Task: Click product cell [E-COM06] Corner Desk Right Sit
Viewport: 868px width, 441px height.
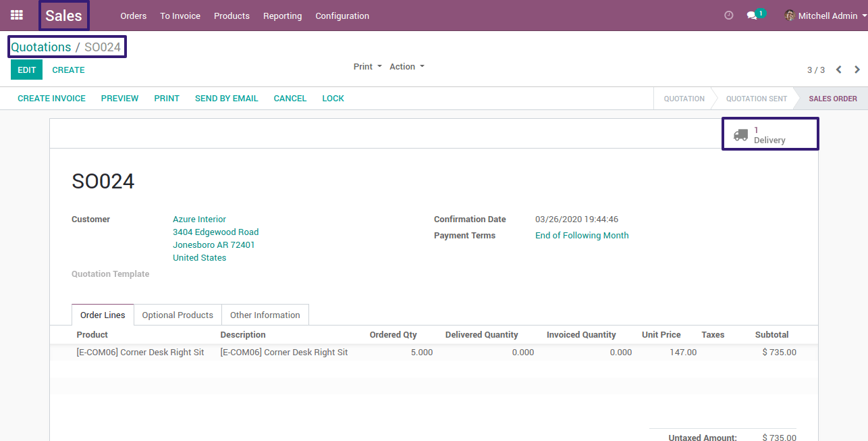Action: coord(140,353)
